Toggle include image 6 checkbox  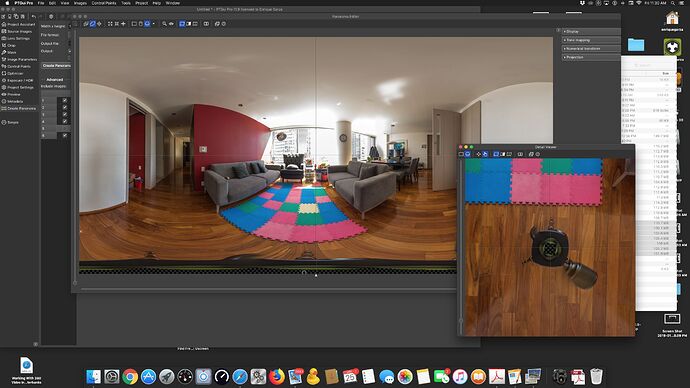[65, 135]
